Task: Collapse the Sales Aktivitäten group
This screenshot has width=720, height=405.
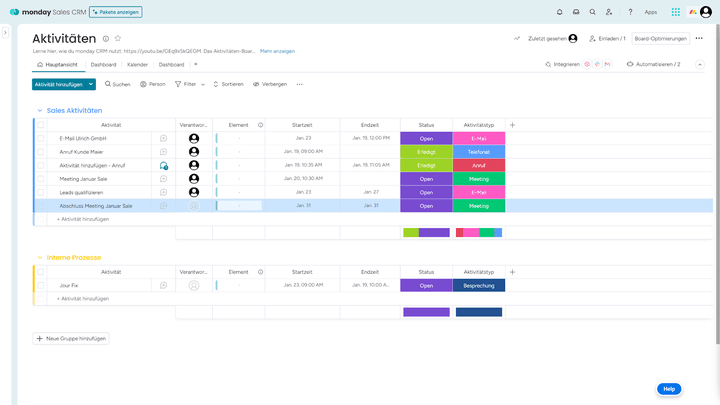Action: pyautogui.click(x=40, y=110)
